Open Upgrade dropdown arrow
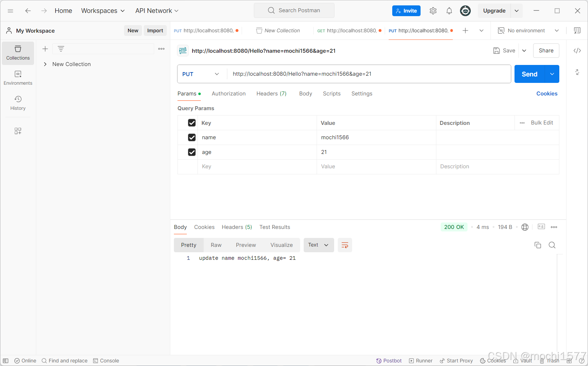Screen dimensions: 588x366 coord(517,11)
